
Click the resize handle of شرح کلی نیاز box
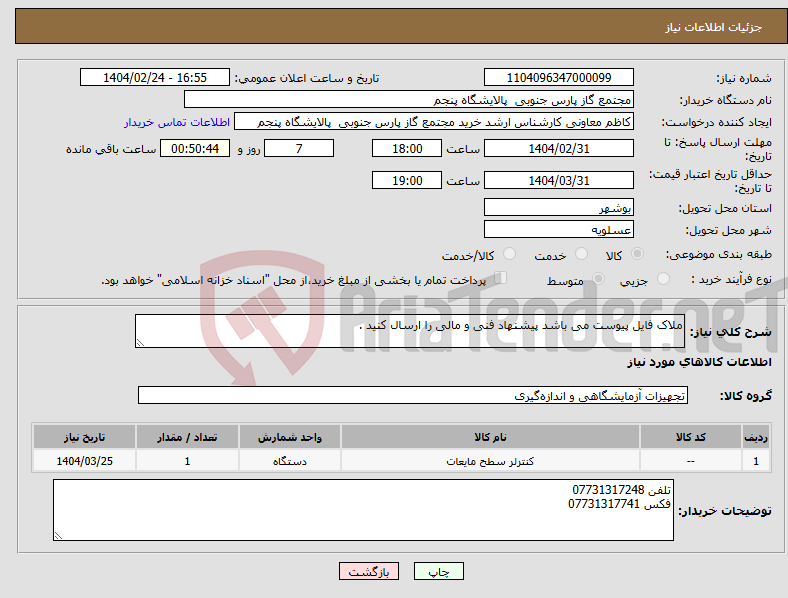[x=140, y=343]
